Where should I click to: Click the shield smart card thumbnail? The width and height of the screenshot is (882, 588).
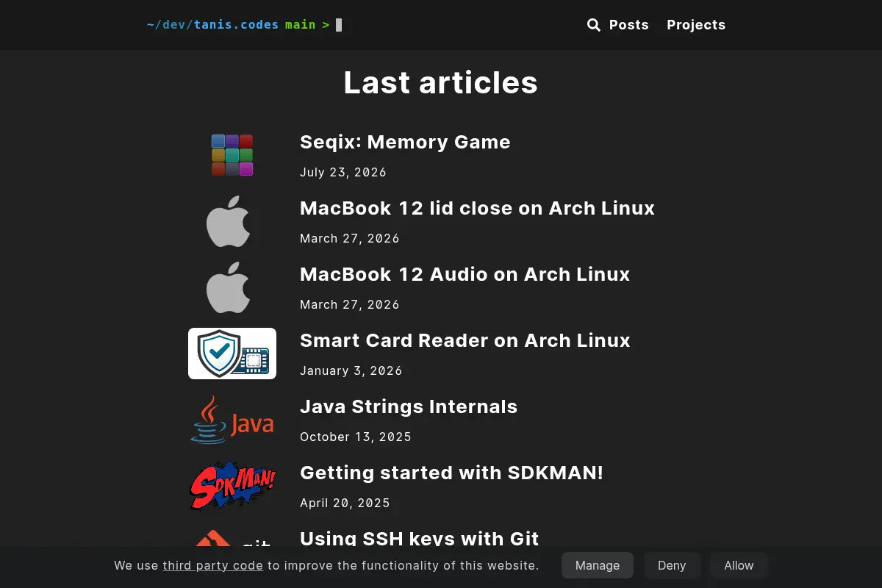click(232, 354)
